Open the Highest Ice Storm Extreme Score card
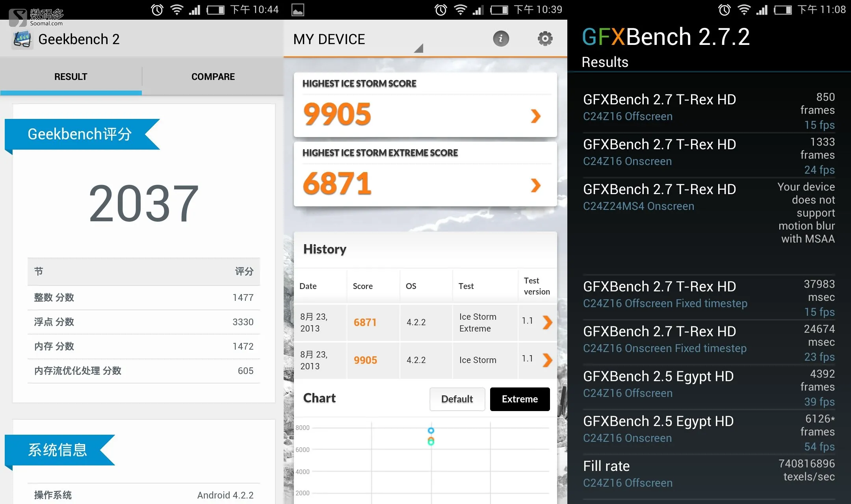Image resolution: width=851 pixels, height=504 pixels. [x=425, y=174]
